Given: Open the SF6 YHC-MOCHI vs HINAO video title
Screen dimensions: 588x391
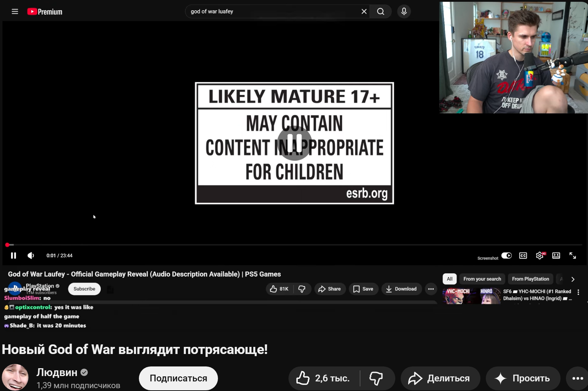Looking at the screenshot, I should click(537, 295).
